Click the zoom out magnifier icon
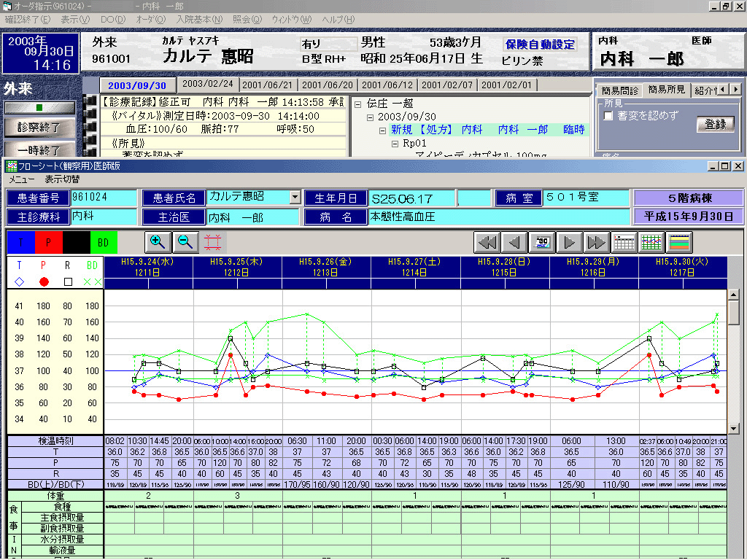 (x=185, y=242)
